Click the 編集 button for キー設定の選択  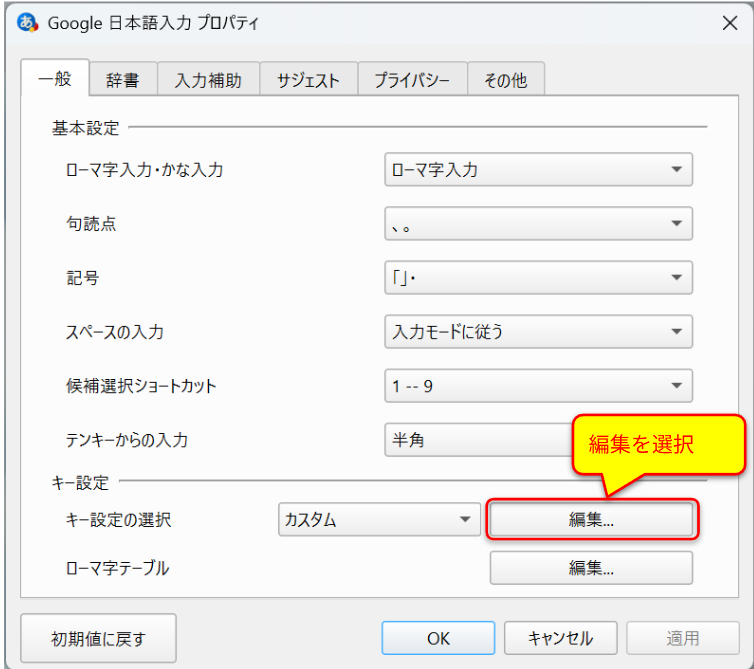(591, 519)
